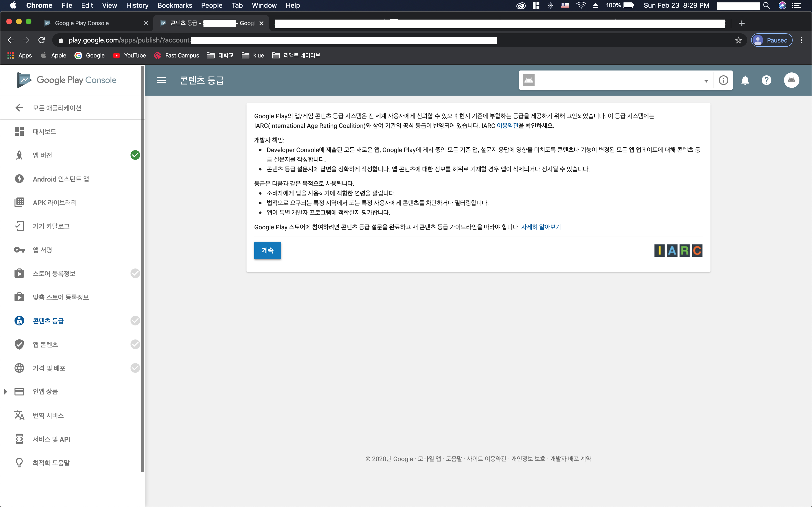Click the app info circle icon

(x=723, y=80)
